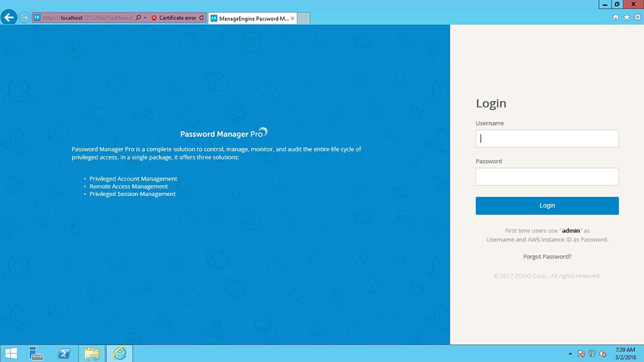Restore down the browser window
Screen dimensions: 644x362
[x=617, y=4]
